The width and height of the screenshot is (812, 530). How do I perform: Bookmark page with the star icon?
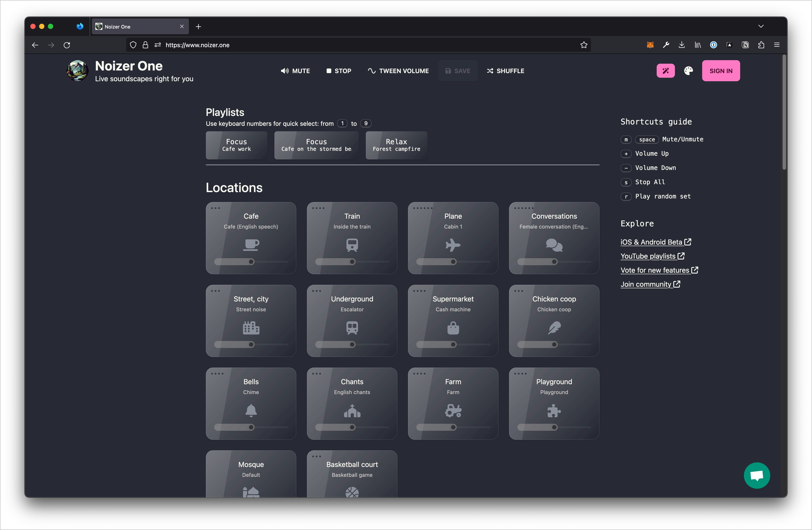(x=584, y=45)
